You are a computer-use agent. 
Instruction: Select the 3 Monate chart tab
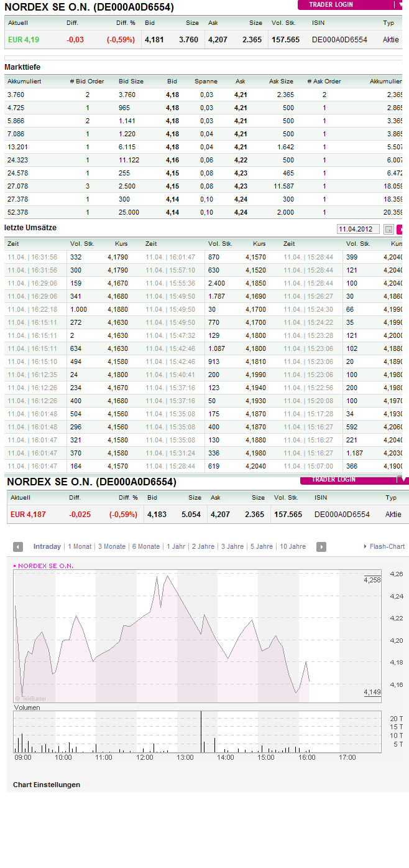(x=112, y=547)
